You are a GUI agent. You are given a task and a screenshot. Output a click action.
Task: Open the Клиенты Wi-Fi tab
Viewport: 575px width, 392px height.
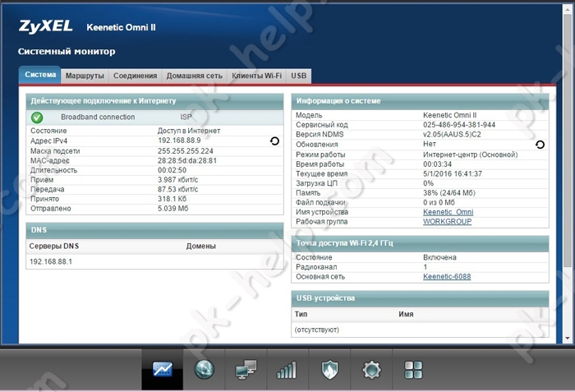(256, 76)
